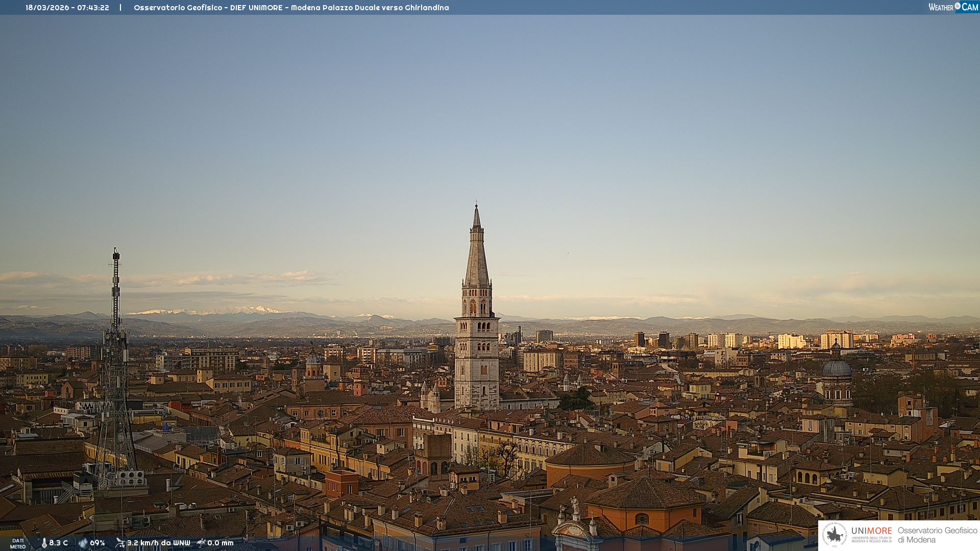Click the humidity water droplets icon
The image size is (980, 551).
tap(83, 543)
